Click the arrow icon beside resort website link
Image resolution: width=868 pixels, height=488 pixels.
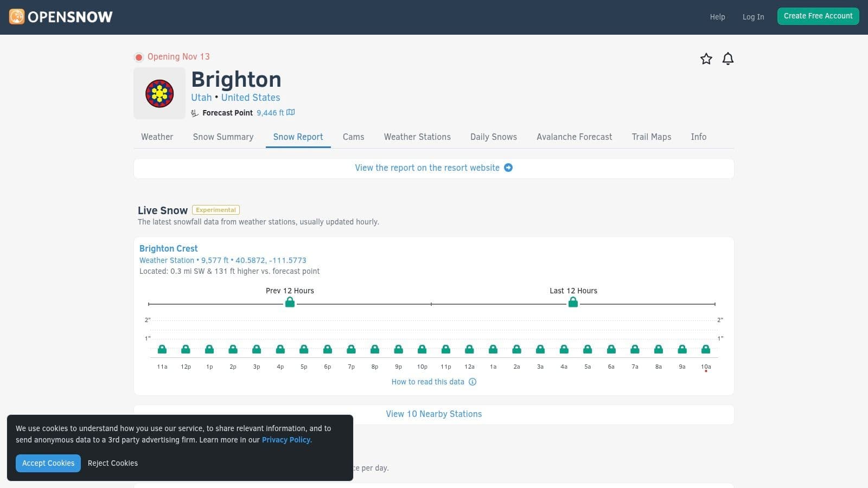click(x=508, y=168)
